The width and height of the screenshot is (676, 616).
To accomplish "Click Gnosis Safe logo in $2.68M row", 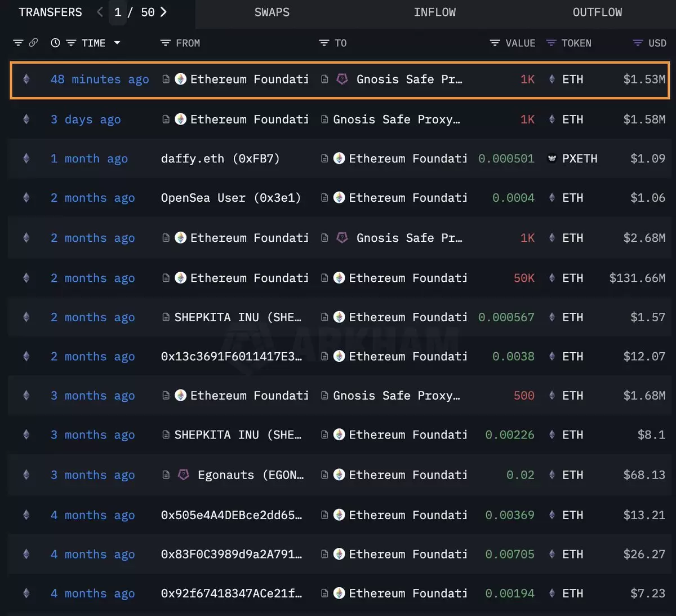I will tap(342, 238).
